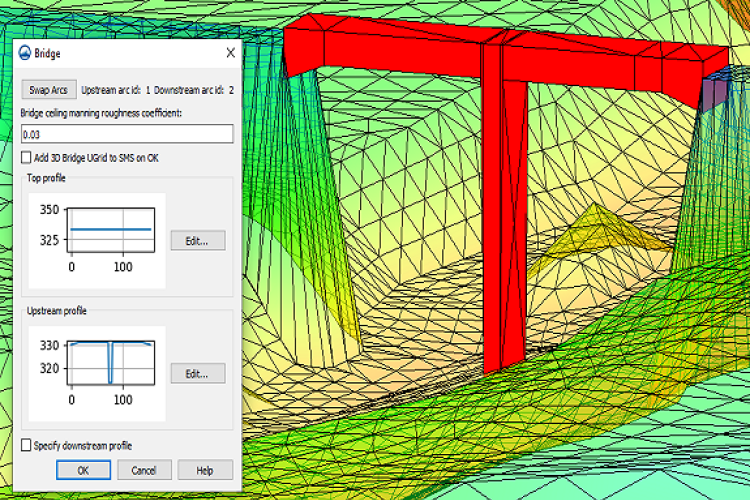Click the Bridge dialog app icon
The width and height of the screenshot is (750, 500).
tap(24, 53)
